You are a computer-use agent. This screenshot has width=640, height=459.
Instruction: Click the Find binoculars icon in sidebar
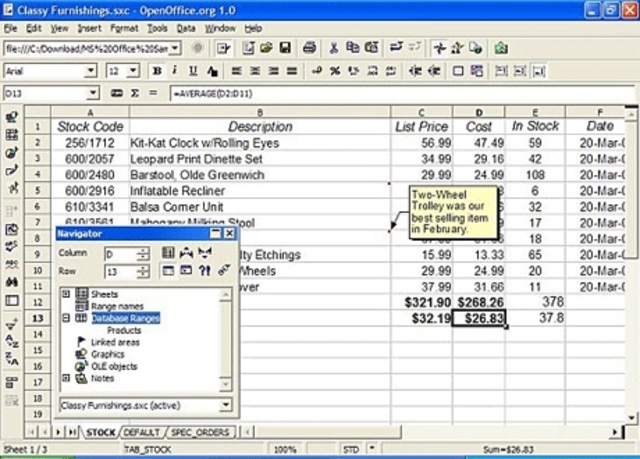click(12, 282)
